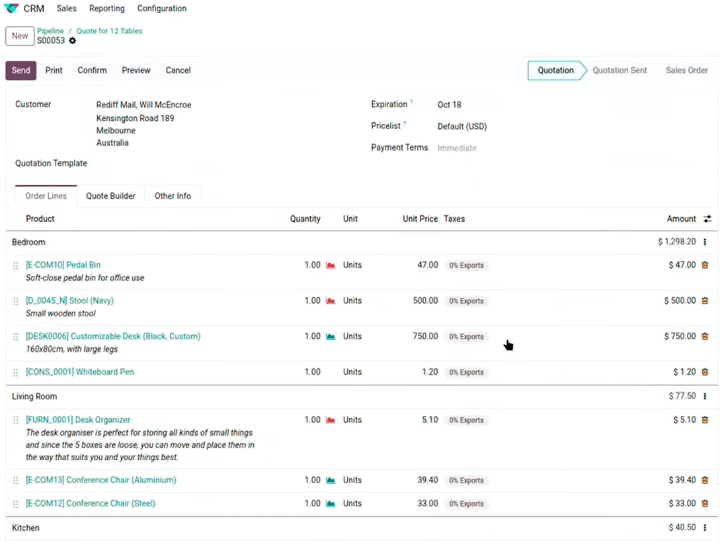
Task: Grab the Stool (Navy) row drag handle
Action: (x=16, y=301)
